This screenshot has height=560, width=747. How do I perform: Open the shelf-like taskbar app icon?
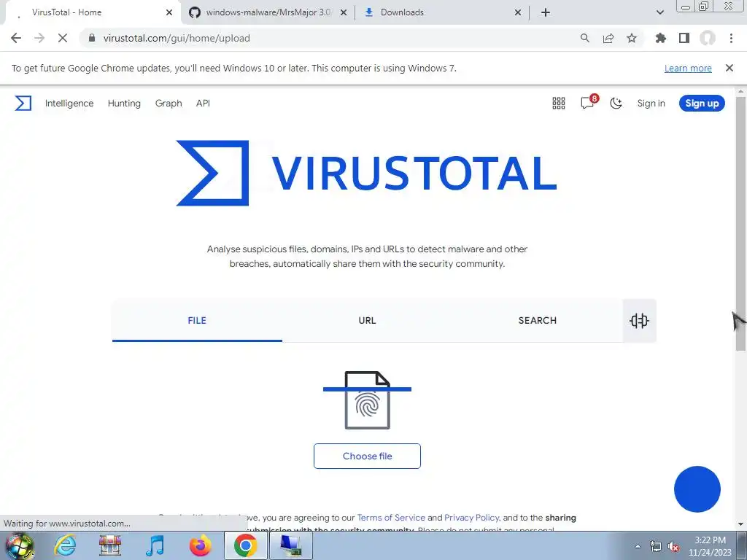110,545
